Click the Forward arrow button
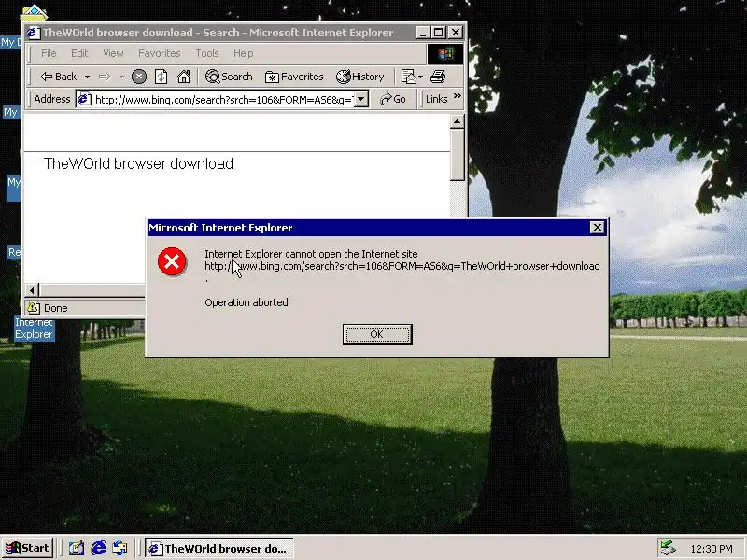Viewport: 747px width, 560px height. [105, 77]
